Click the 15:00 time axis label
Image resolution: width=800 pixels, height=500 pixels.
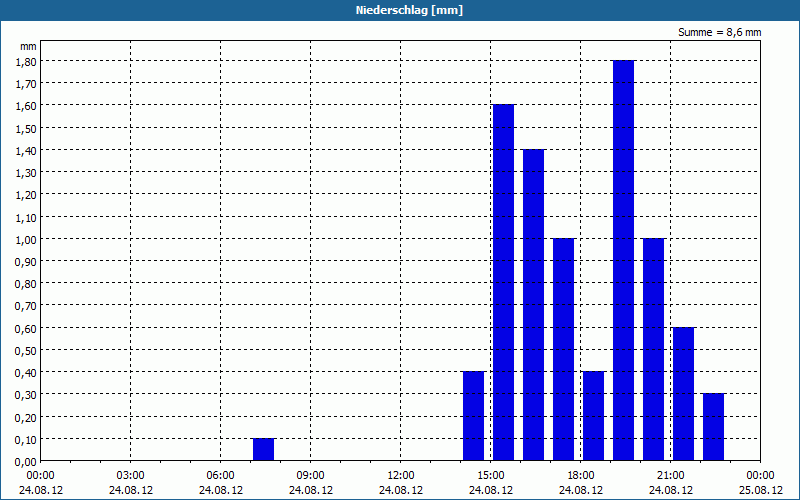pos(491,476)
